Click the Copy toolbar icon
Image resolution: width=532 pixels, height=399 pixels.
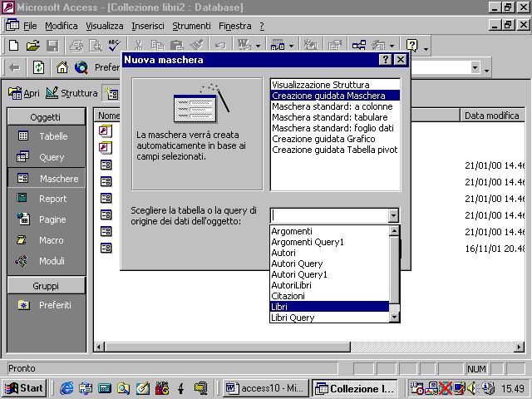coord(157,45)
